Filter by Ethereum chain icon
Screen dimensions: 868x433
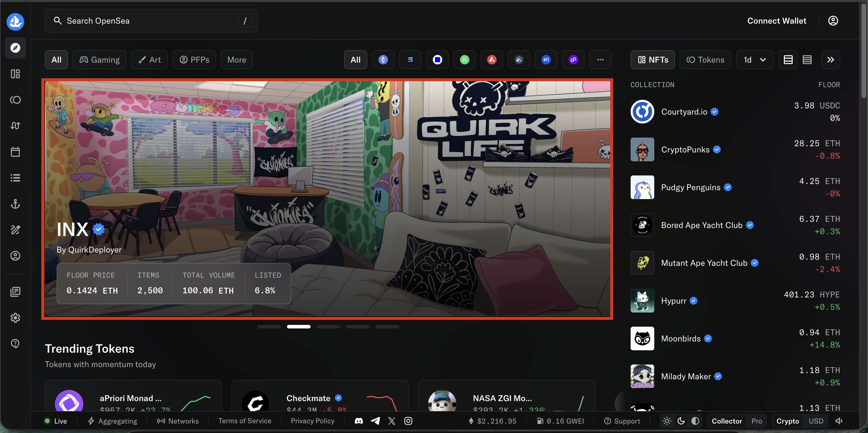point(383,60)
